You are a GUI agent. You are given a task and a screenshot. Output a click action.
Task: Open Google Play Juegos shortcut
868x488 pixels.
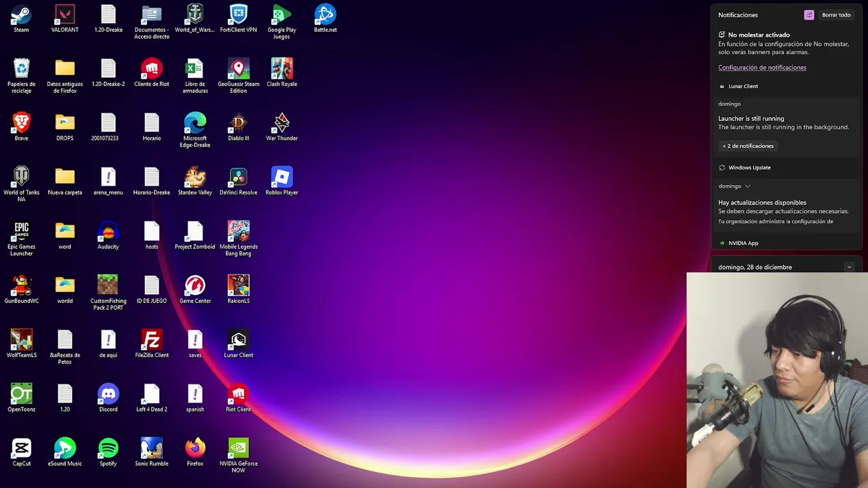click(x=281, y=22)
